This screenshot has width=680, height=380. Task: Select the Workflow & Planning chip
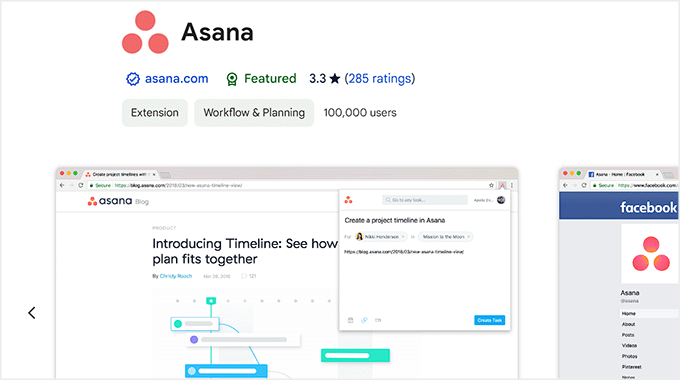254,113
